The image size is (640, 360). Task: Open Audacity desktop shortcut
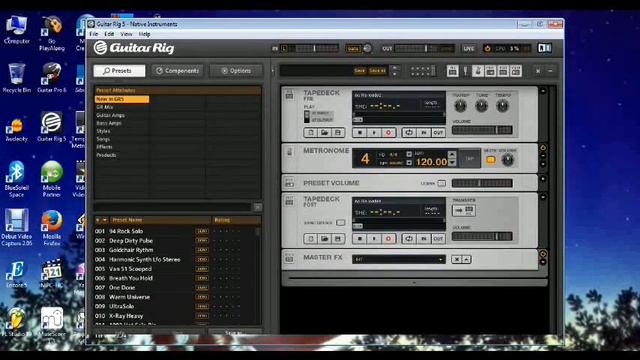click(x=16, y=130)
